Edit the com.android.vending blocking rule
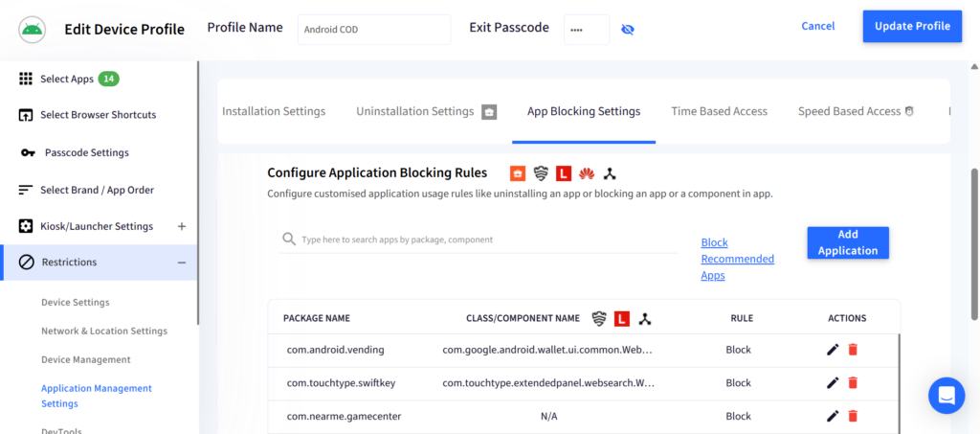This screenshot has height=434, width=980. pos(832,350)
